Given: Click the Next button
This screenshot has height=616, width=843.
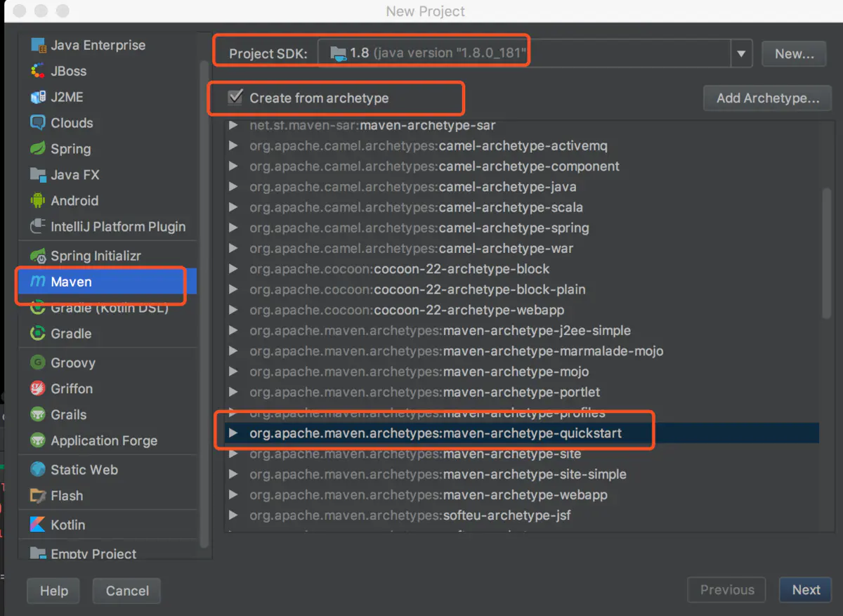Looking at the screenshot, I should coord(806,590).
